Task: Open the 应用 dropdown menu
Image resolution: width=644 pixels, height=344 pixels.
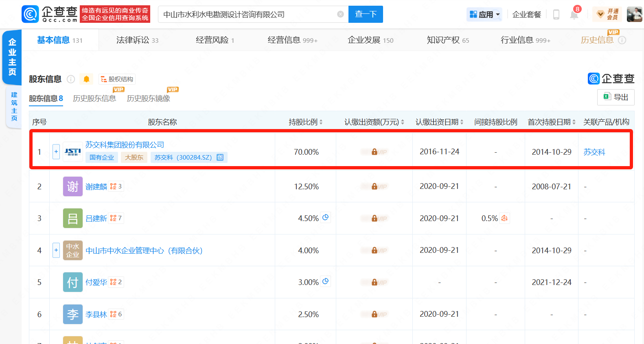Action: pyautogui.click(x=484, y=15)
